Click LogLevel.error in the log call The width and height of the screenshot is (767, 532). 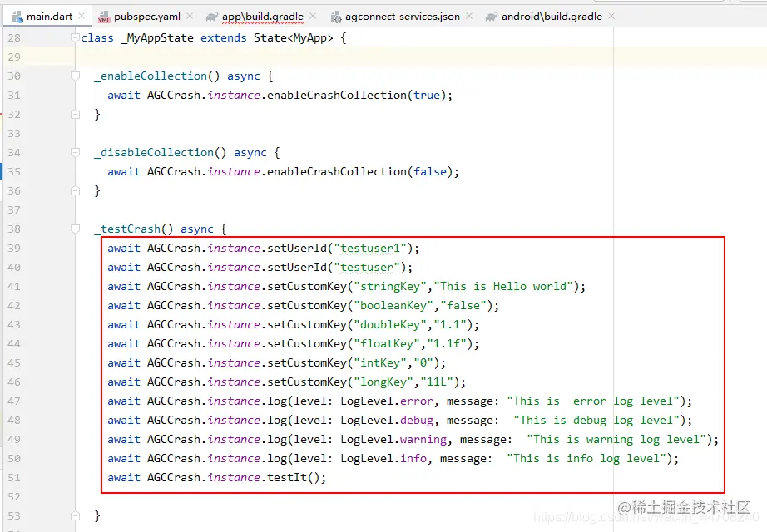click(x=387, y=401)
